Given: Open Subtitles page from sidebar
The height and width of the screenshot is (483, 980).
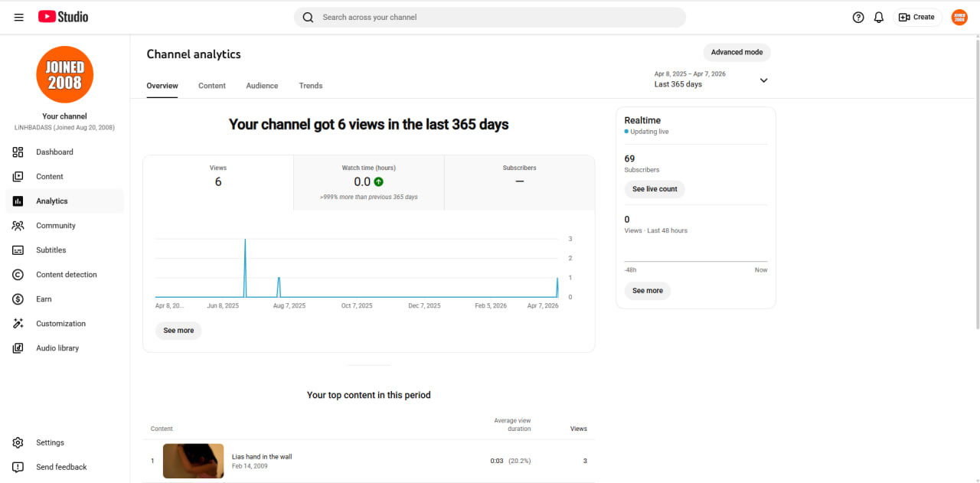Looking at the screenshot, I should pos(64,250).
